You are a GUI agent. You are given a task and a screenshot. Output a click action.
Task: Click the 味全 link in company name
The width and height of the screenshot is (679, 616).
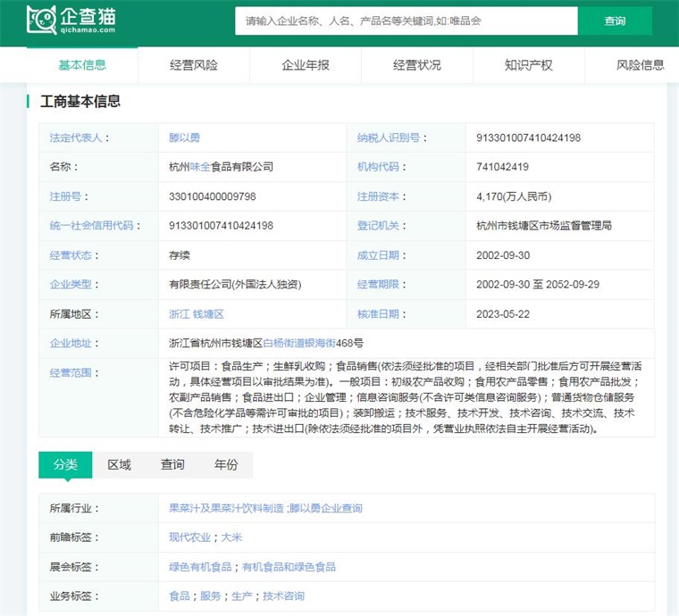(x=200, y=167)
